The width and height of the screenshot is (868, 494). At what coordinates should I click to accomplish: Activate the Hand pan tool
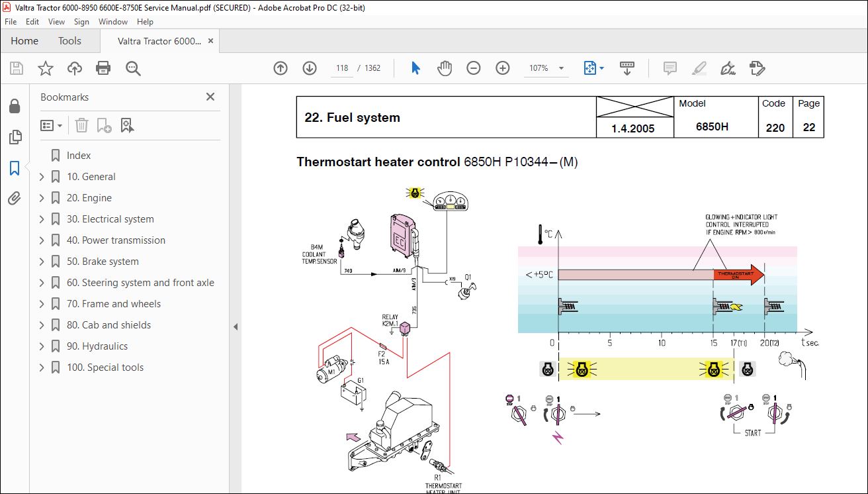click(445, 68)
